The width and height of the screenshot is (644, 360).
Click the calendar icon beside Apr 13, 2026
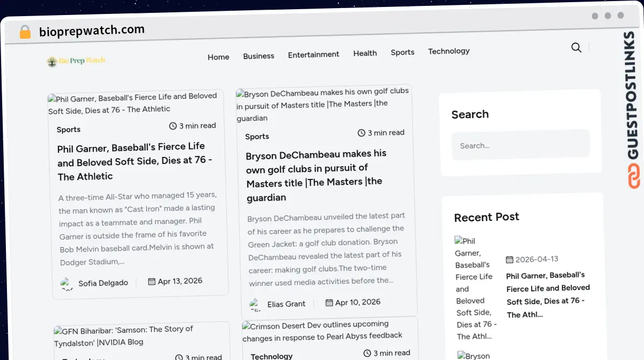click(x=152, y=282)
